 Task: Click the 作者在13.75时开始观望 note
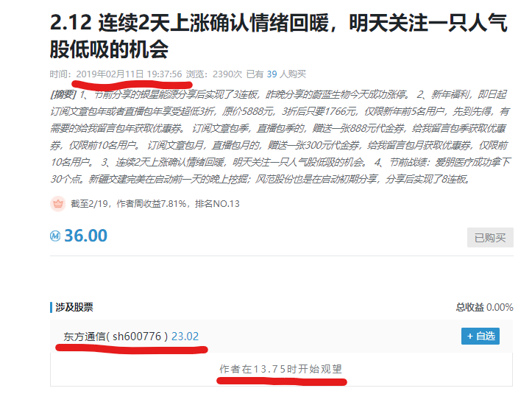280,369
